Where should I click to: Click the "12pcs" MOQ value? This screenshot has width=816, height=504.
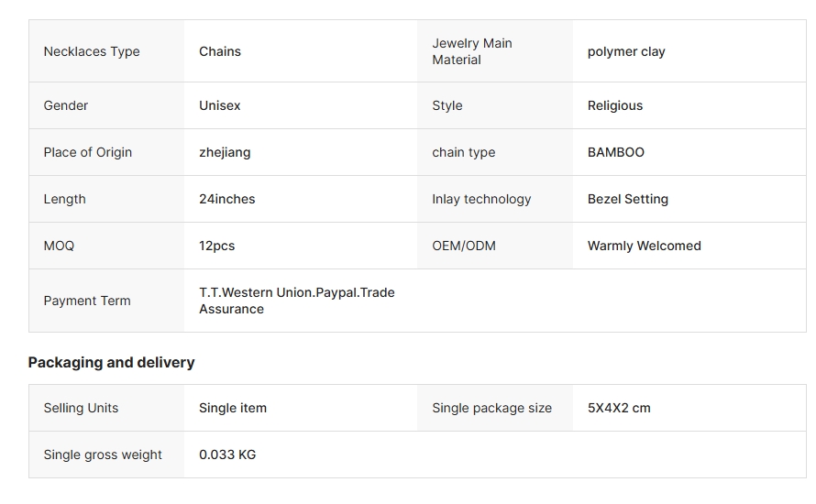point(217,246)
